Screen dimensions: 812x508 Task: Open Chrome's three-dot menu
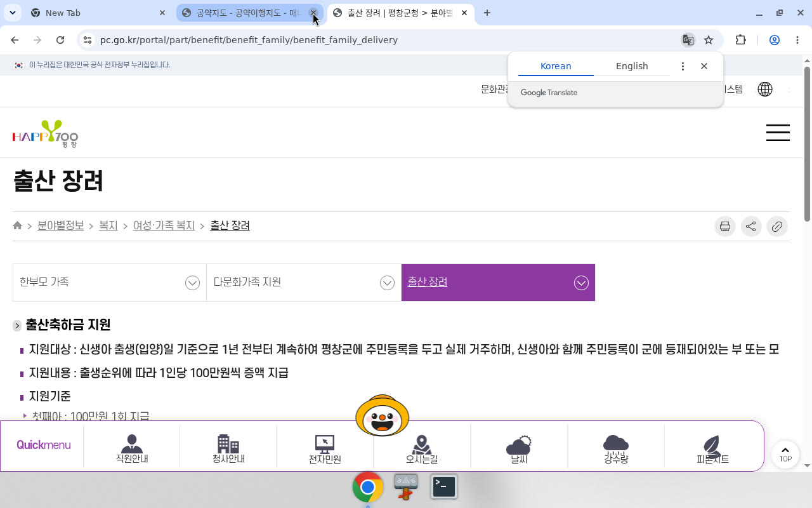pyautogui.click(x=797, y=40)
